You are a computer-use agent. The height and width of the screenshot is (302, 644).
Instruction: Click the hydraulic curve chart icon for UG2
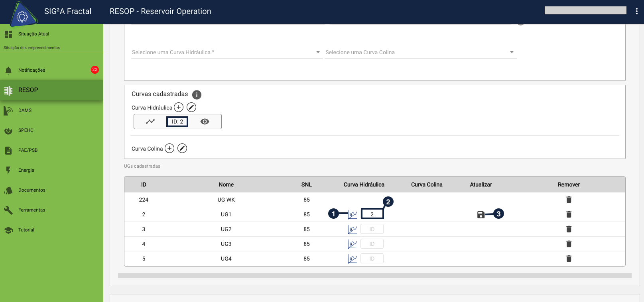[x=352, y=229]
